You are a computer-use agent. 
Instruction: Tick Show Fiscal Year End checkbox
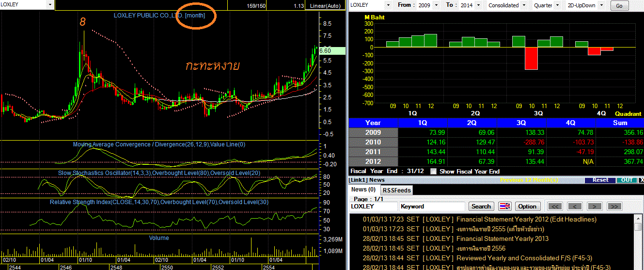coord(433,171)
